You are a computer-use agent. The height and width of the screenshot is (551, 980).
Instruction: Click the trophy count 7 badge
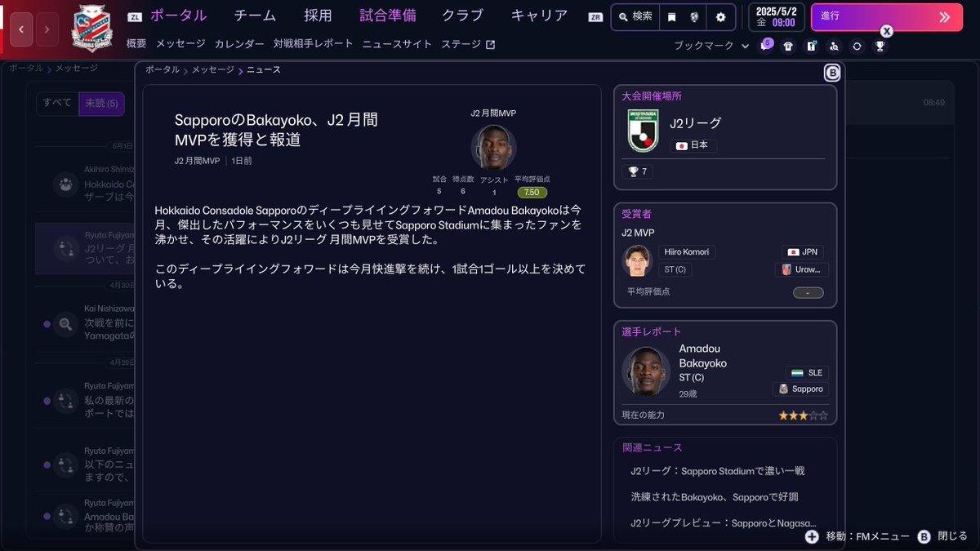tap(637, 171)
